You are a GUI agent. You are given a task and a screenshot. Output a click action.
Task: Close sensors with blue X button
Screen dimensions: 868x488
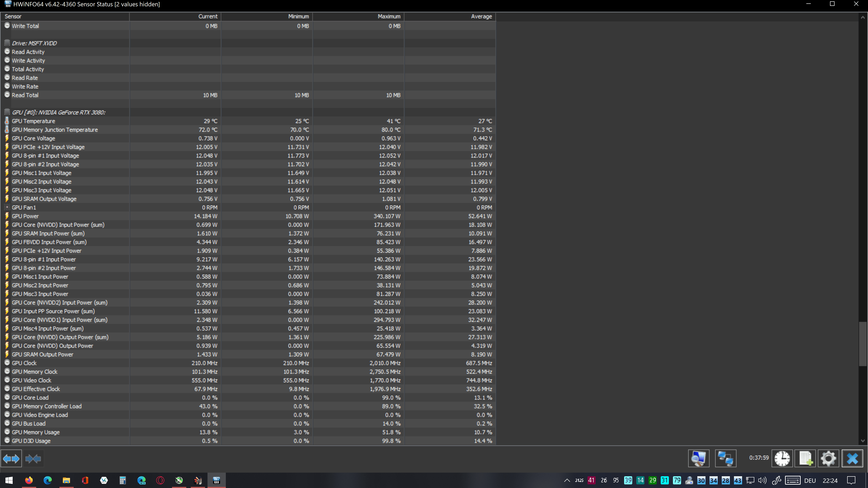pos(852,458)
